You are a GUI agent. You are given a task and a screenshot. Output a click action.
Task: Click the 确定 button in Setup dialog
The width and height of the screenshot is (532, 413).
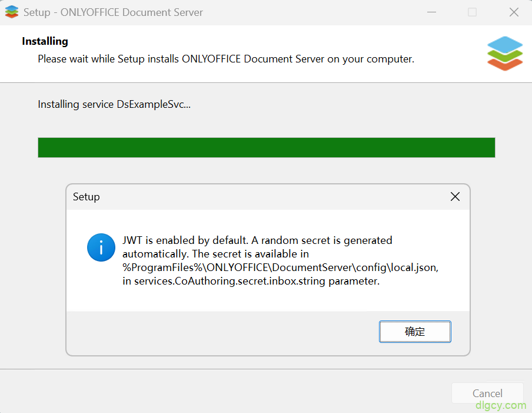[415, 332]
